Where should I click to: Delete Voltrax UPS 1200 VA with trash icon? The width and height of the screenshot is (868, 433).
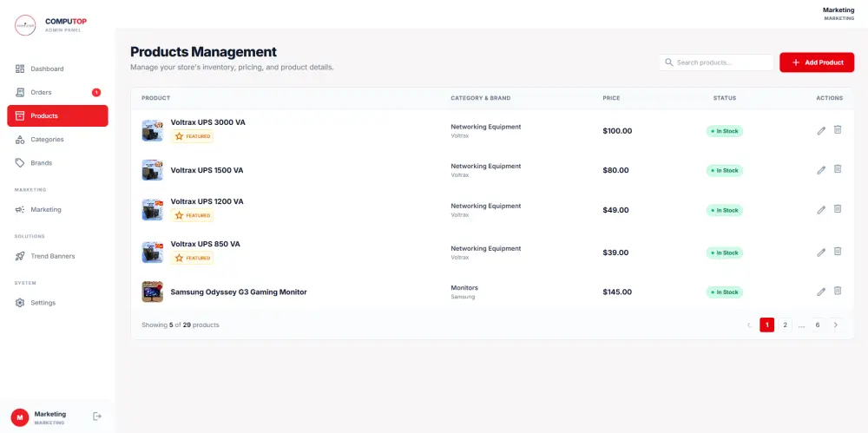click(x=838, y=209)
